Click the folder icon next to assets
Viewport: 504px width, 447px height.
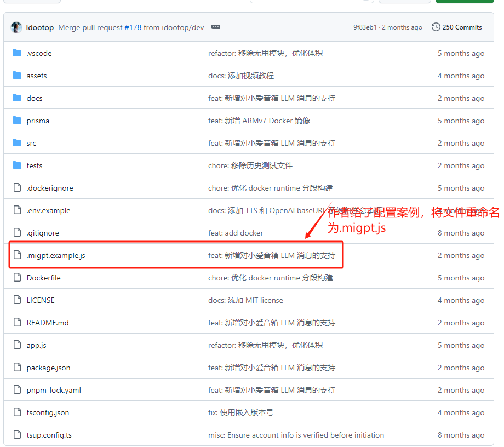(x=17, y=75)
